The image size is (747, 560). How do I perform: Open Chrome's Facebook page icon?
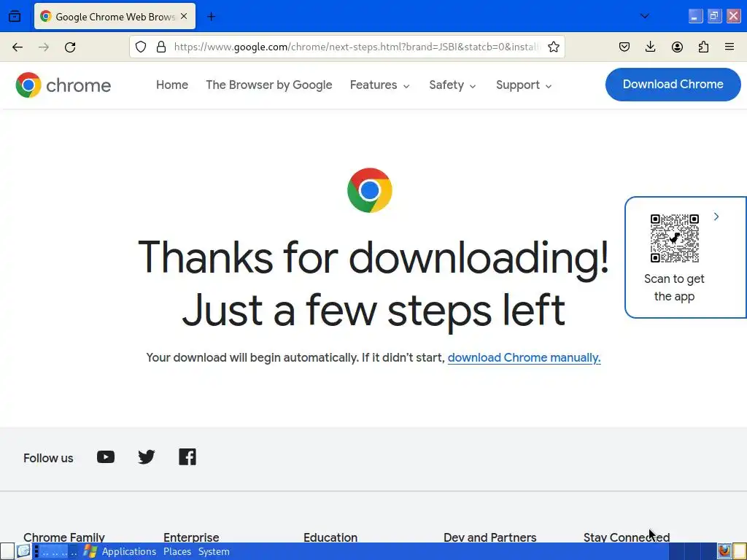(x=187, y=457)
